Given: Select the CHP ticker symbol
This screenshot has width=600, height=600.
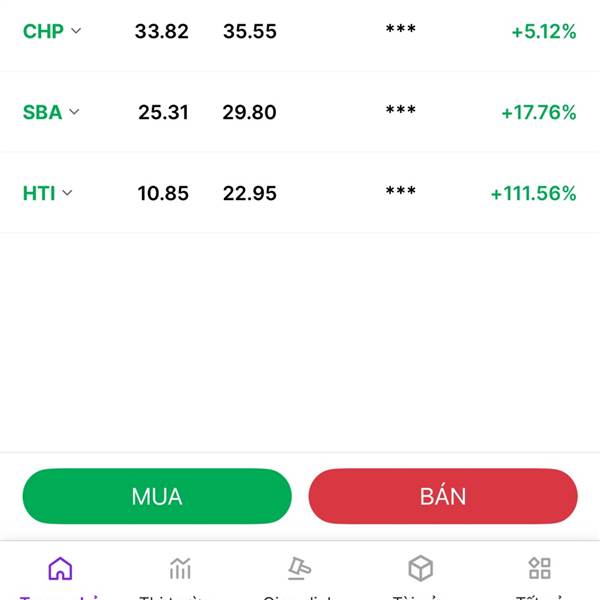Looking at the screenshot, I should (x=43, y=31).
